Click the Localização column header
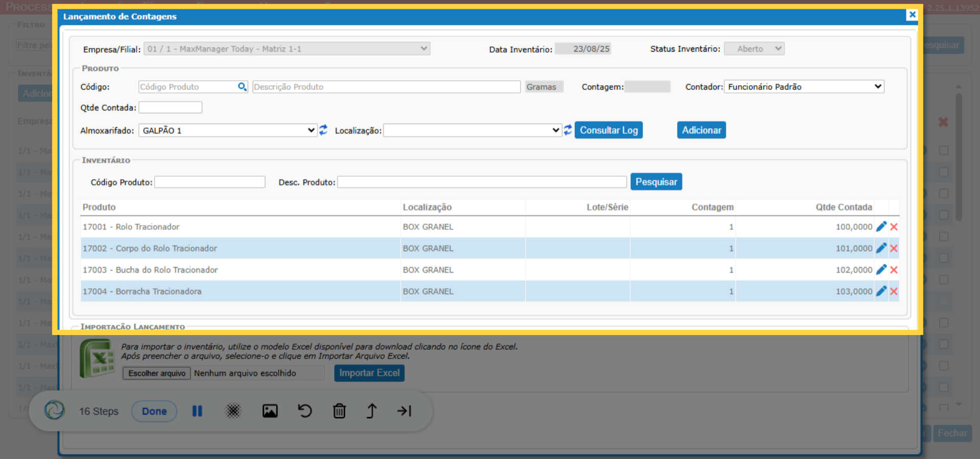 [x=427, y=207]
